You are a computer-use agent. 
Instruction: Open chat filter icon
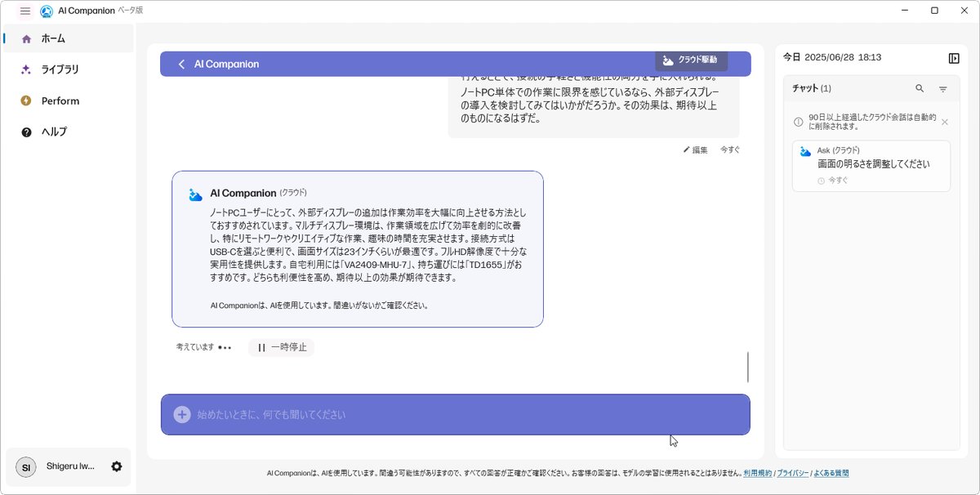coord(943,89)
